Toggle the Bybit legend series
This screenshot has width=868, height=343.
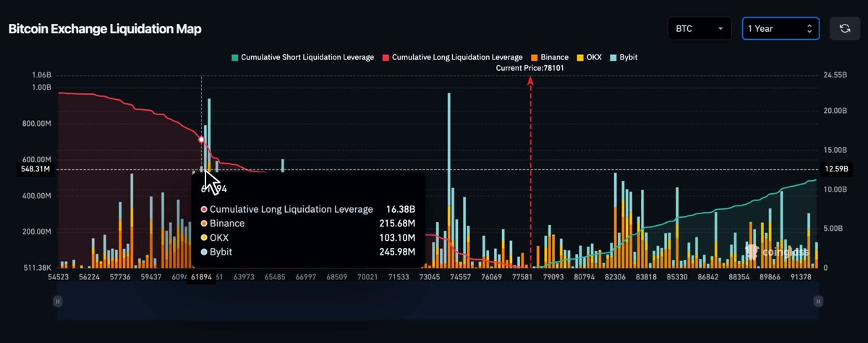point(624,56)
